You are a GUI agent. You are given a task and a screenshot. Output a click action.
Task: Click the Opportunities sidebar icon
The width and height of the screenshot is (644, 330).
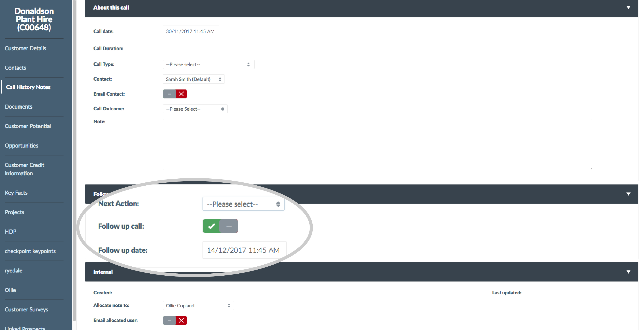coord(21,145)
